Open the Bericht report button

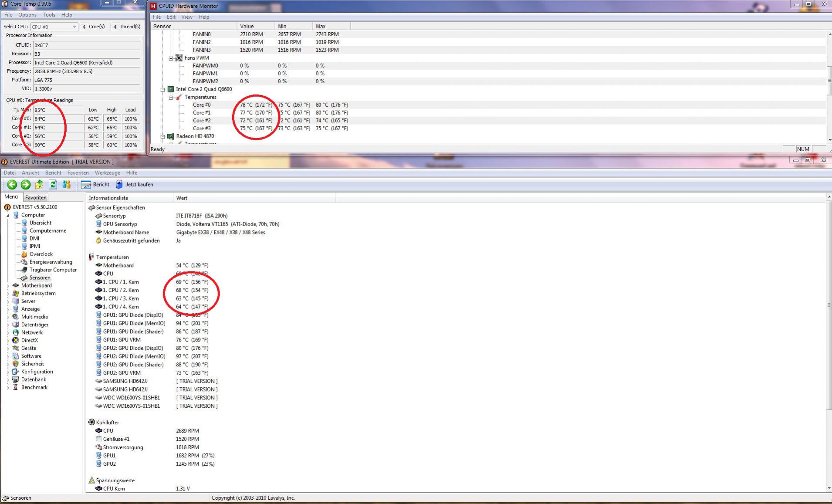pos(95,185)
